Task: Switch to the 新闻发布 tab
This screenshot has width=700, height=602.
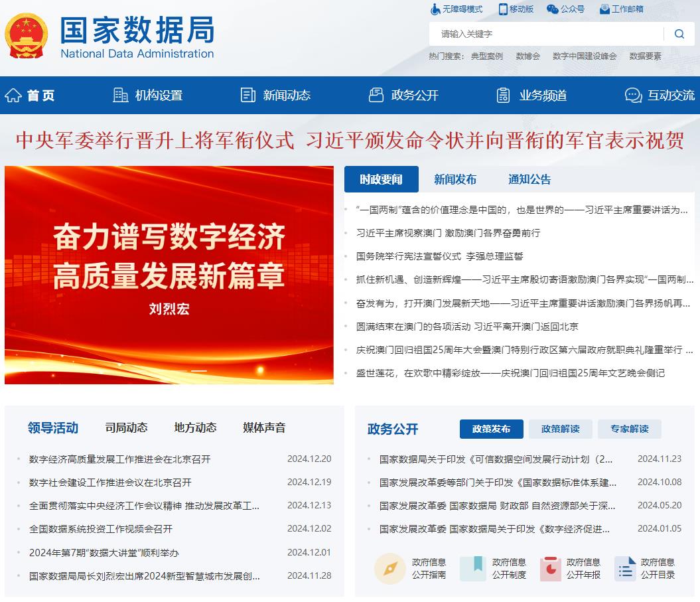Action: (x=455, y=179)
